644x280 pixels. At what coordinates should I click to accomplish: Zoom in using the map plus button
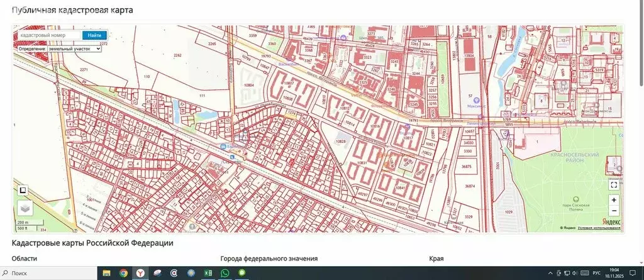(x=614, y=199)
